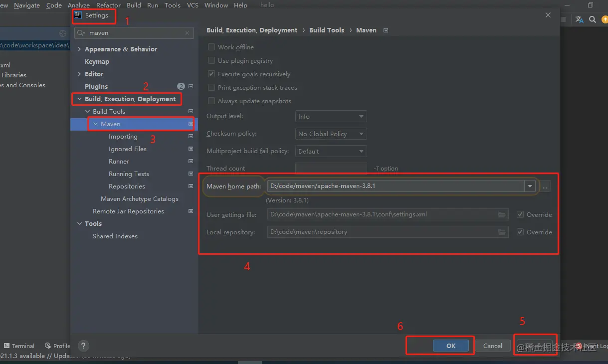Open the Refactor menu
Image resolution: width=608 pixels, height=364 pixels.
click(108, 5)
